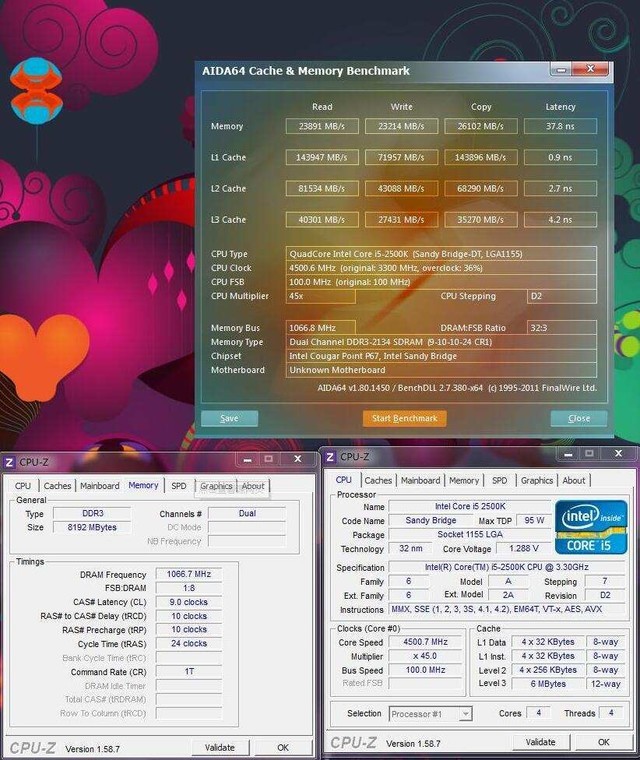The height and width of the screenshot is (760, 640).
Task: Open Memory tab in right CPU-Z window
Action: coord(464,480)
